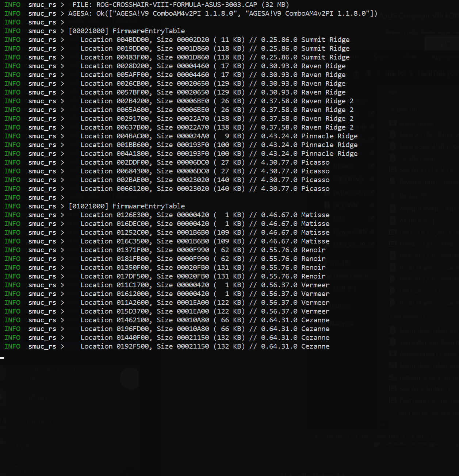The height and width of the screenshot is (476, 459).
Task: Select the Location 0196FD00 Cezanne line
Action: coord(167,329)
